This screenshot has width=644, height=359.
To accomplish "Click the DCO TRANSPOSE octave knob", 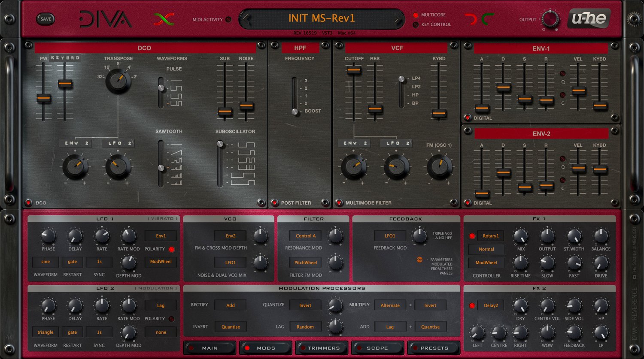I will (x=118, y=80).
